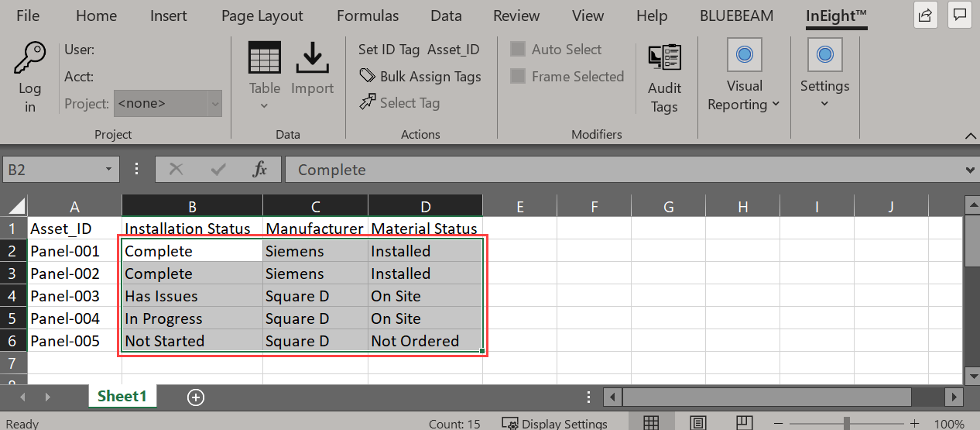Viewport: 980px width, 430px height.
Task: Switch to Normal view in status bar
Action: tap(651, 423)
